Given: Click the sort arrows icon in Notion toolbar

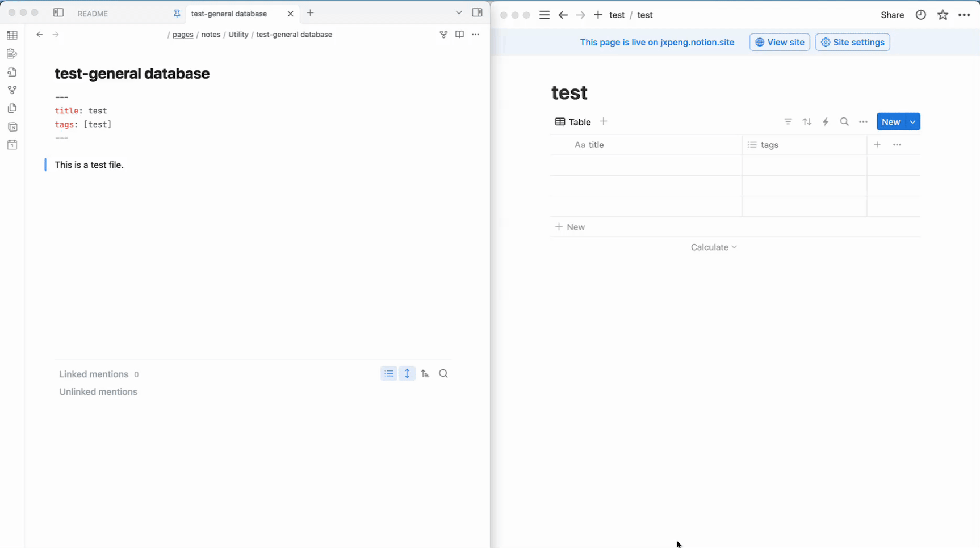Looking at the screenshot, I should (807, 122).
